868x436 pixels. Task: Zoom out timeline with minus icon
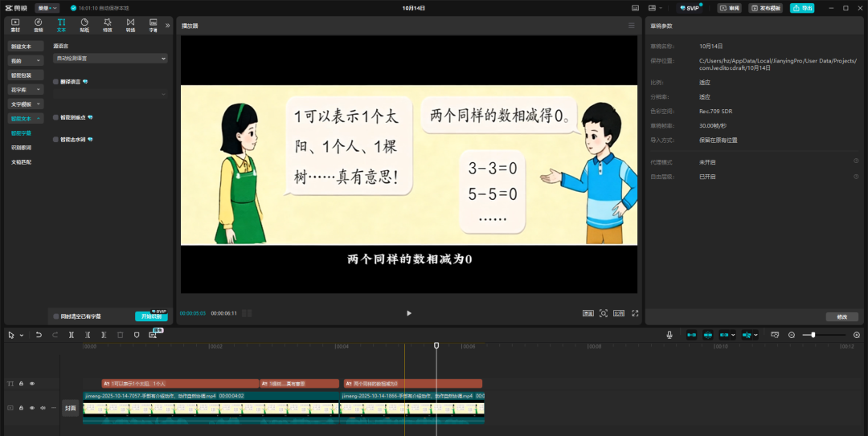(791, 335)
